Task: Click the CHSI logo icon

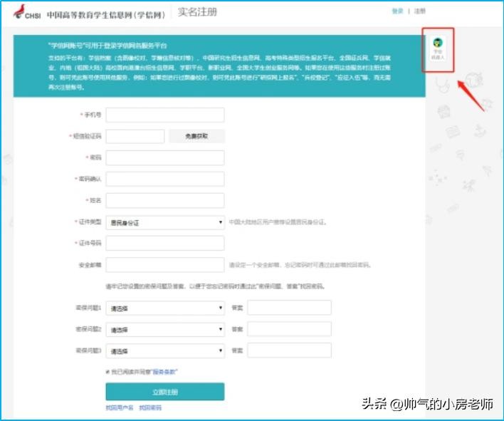Action: coord(28,13)
